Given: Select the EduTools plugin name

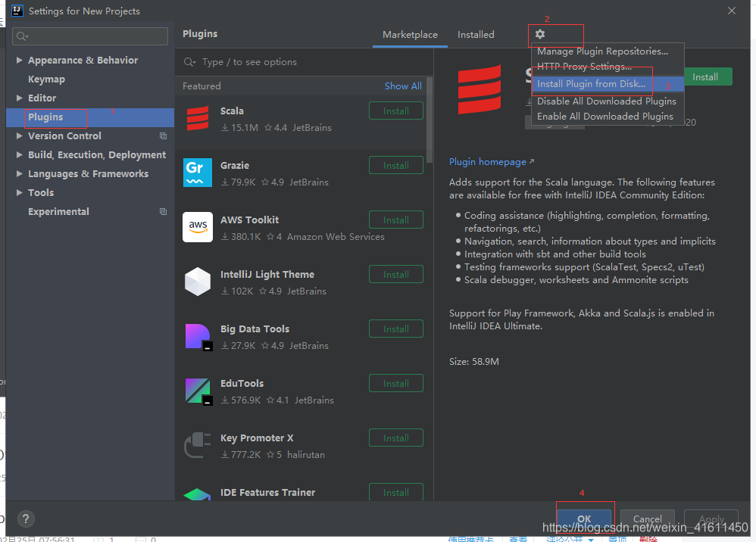Looking at the screenshot, I should click(x=242, y=384).
